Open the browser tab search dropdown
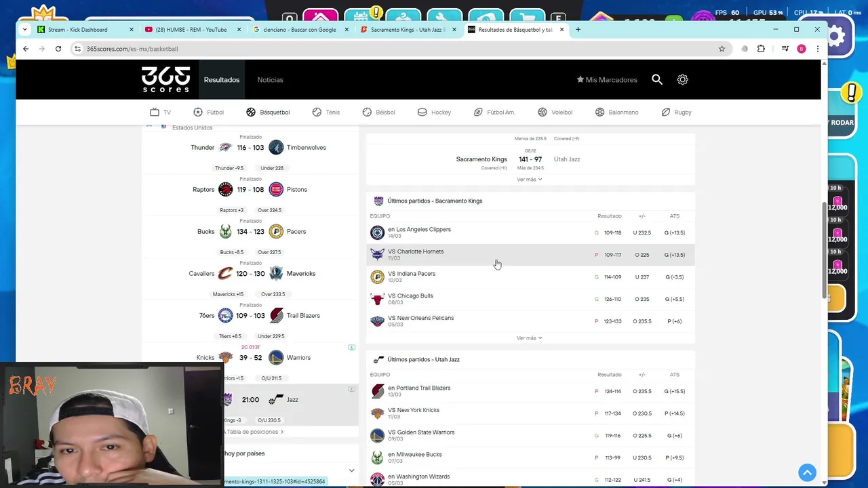The image size is (868, 488). pos(25,30)
